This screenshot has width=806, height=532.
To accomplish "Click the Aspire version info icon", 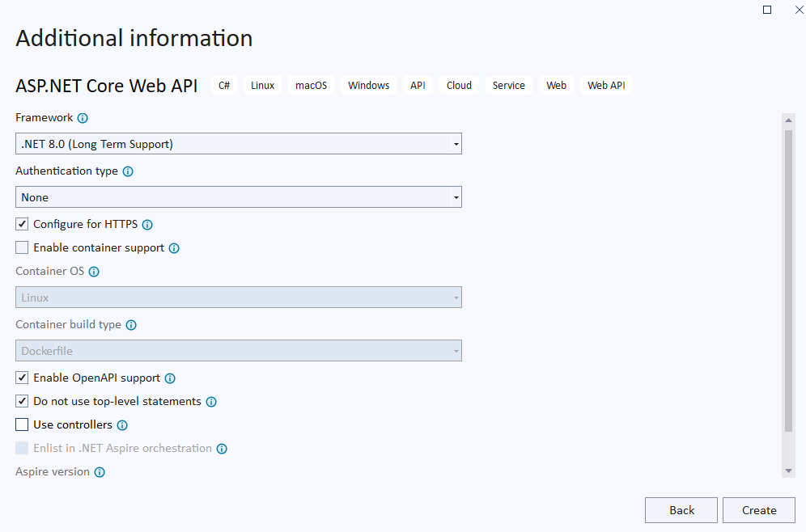I will pos(100,472).
